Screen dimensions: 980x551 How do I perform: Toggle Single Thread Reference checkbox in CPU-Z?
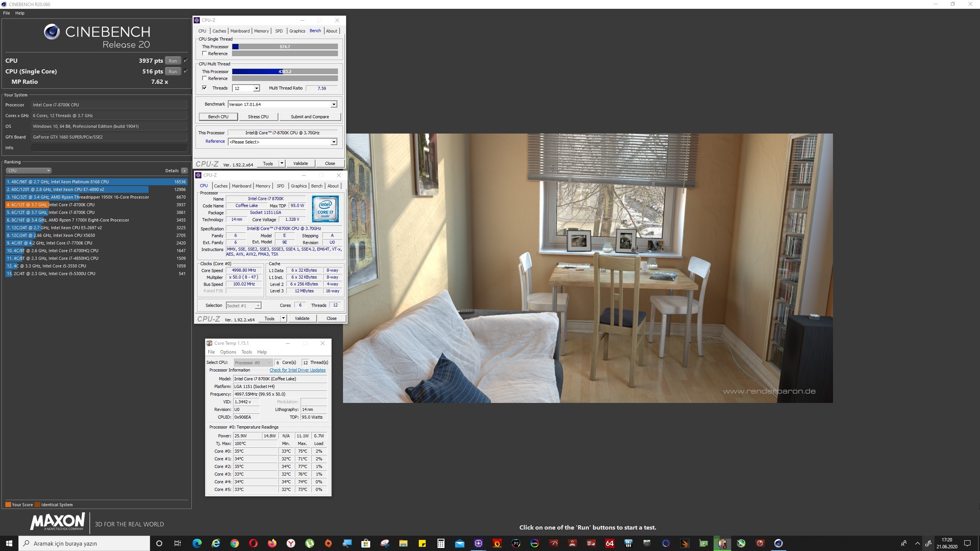pos(204,53)
